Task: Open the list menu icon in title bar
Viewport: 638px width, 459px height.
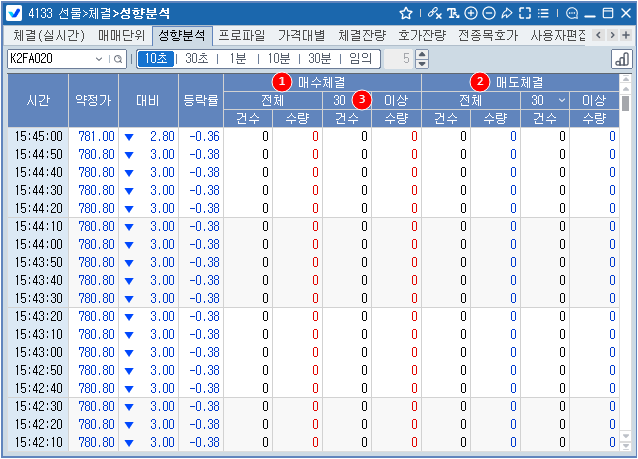Action: (542, 14)
